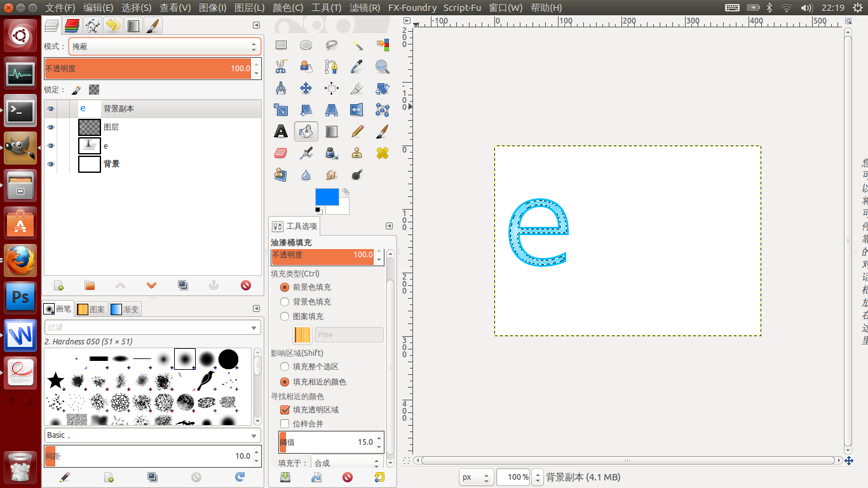The height and width of the screenshot is (488, 868).
Task: Choose the Free Select lasso tool
Action: coord(331,45)
